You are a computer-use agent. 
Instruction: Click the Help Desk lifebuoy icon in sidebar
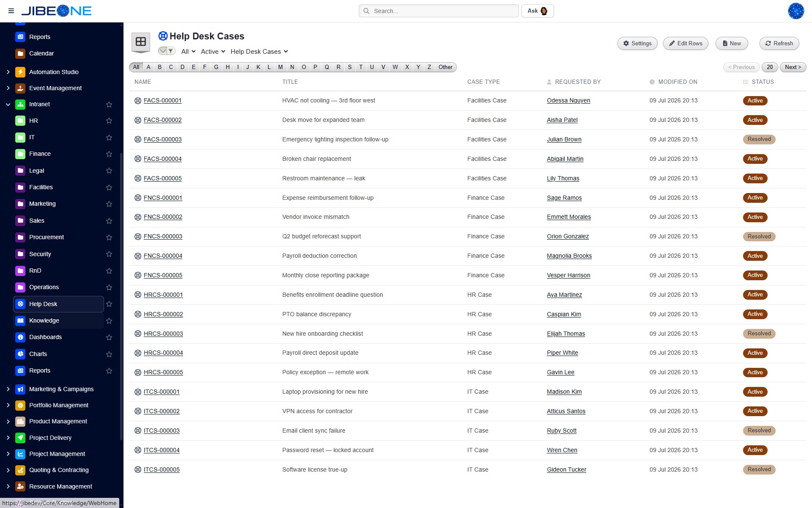coord(20,304)
